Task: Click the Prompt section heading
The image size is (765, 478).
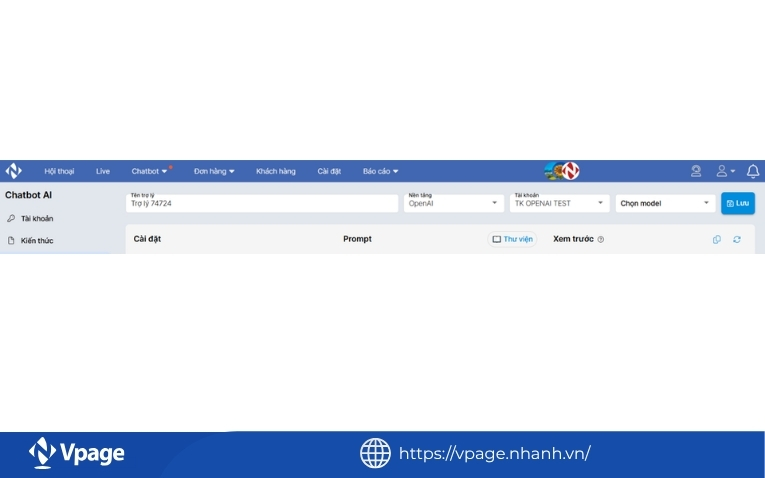Action: pos(357,239)
